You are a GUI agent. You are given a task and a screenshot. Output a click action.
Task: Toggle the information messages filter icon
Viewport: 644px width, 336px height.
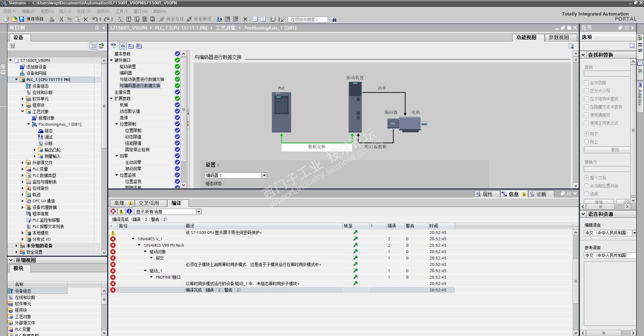click(129, 211)
